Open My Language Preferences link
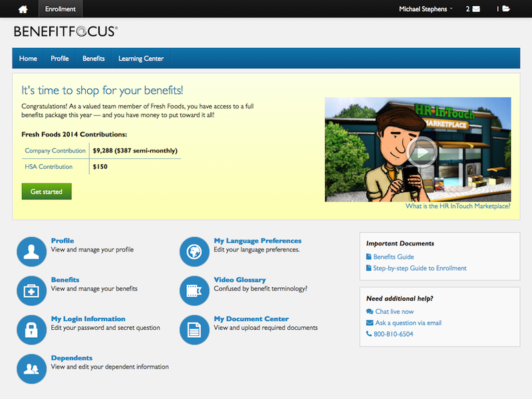Image resolution: width=532 pixels, height=399 pixels. (x=257, y=241)
